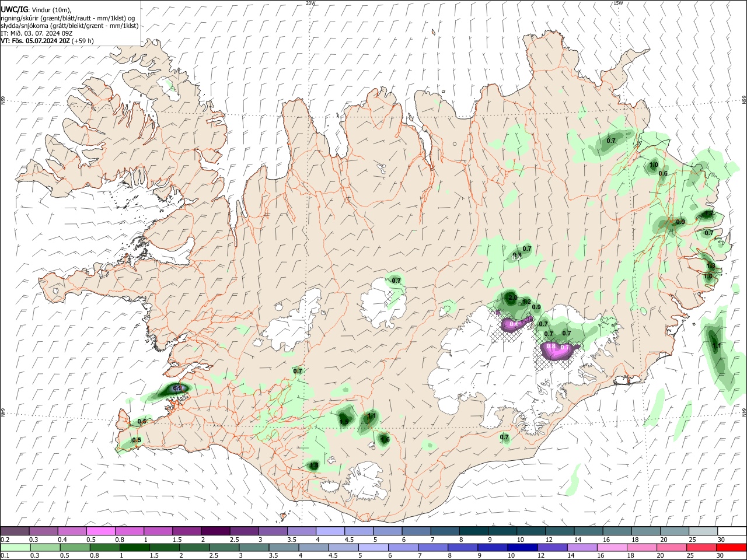
Task: Click the mauve 0.2 swatch in upper legend
Action: (15, 531)
